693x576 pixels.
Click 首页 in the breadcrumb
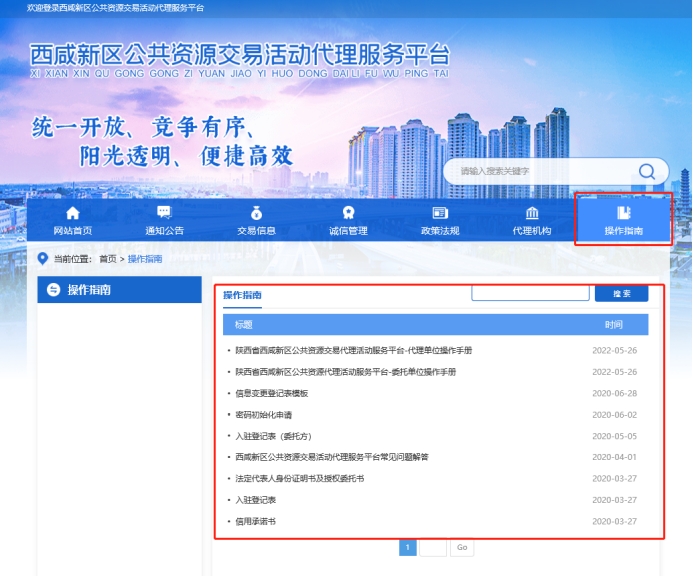coord(107,259)
